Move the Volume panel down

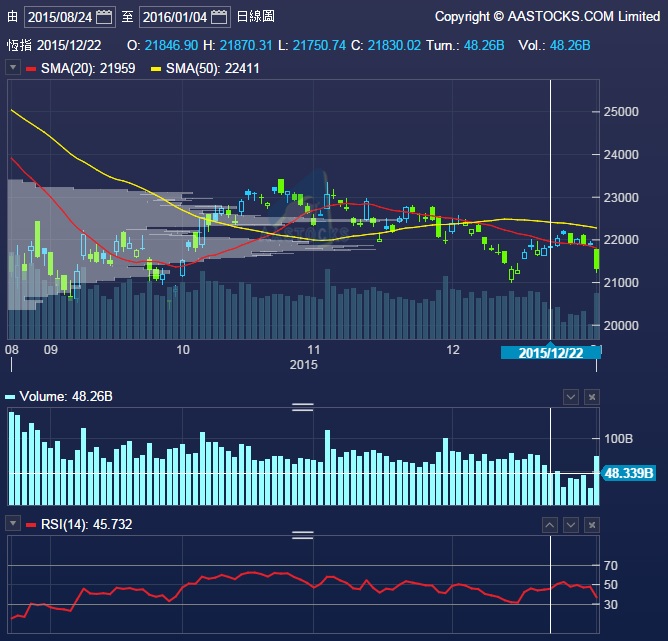[571, 397]
